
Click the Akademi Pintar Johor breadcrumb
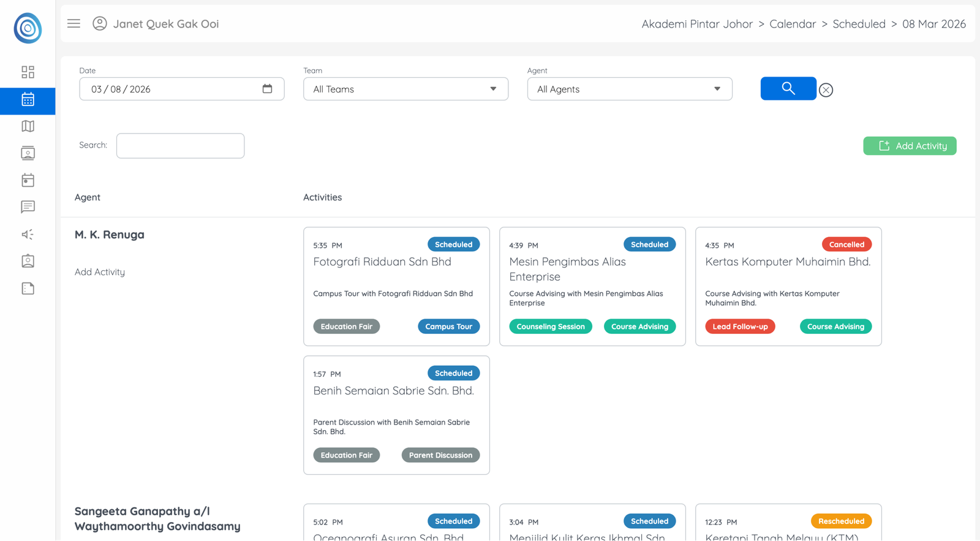click(x=696, y=24)
